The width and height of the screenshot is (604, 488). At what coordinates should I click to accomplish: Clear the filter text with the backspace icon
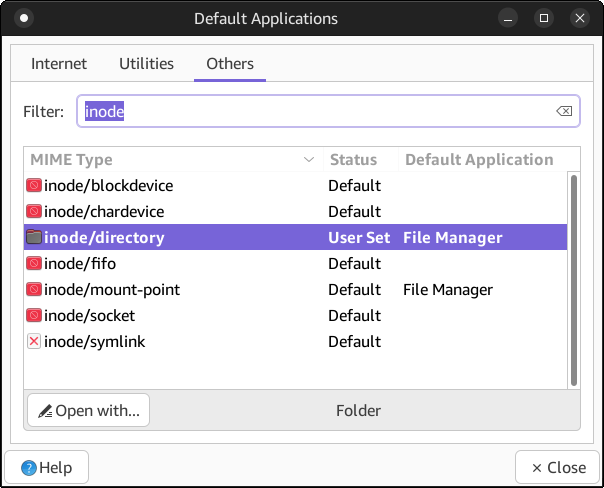pos(564,111)
